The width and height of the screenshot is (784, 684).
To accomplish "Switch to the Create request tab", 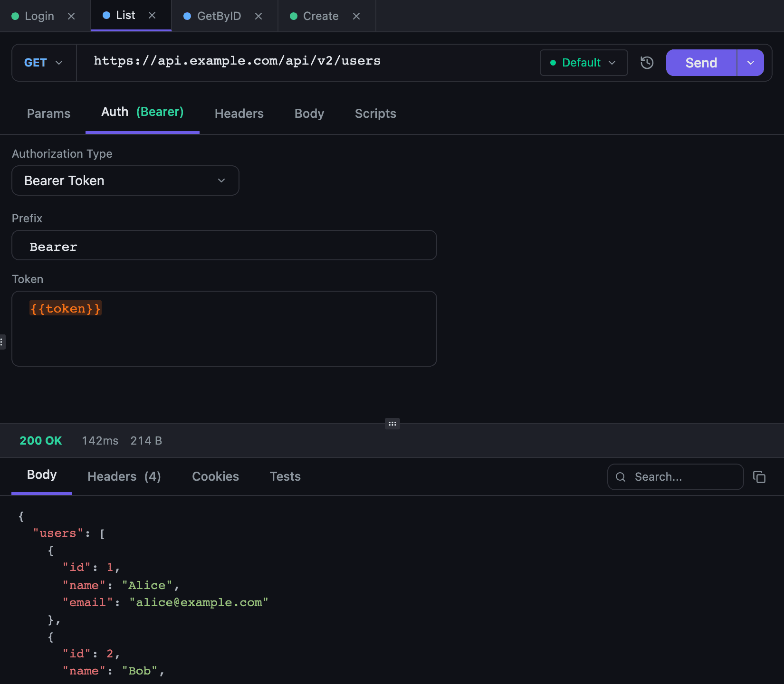I will point(321,16).
